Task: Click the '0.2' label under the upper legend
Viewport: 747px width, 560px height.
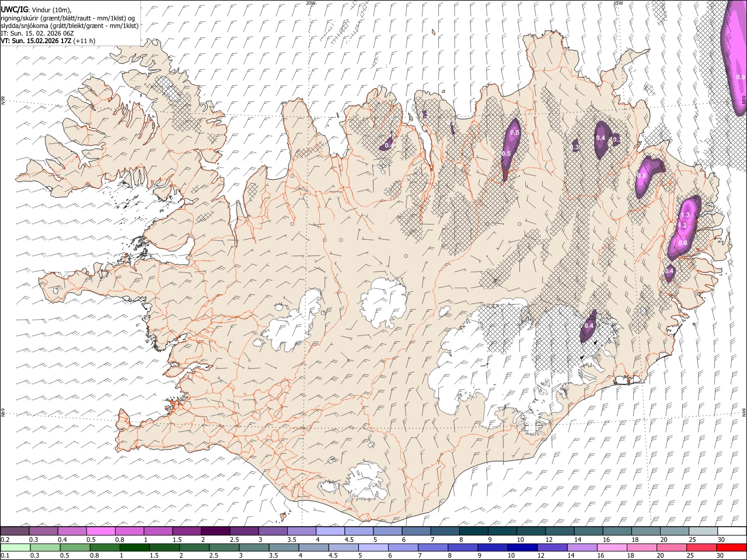Action: tap(5, 540)
